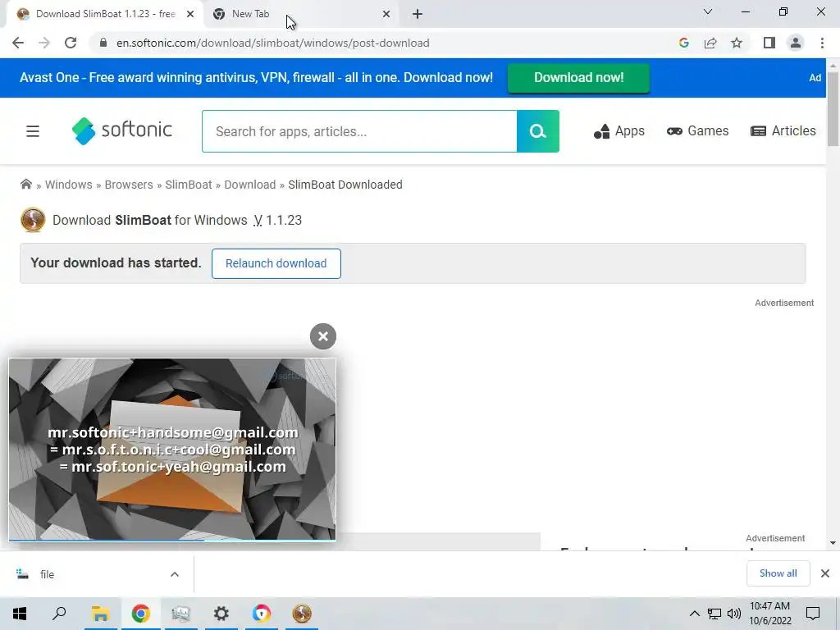Viewport: 840px width, 630px height.
Task: Follow the Windows breadcrumb link
Action: click(x=69, y=185)
